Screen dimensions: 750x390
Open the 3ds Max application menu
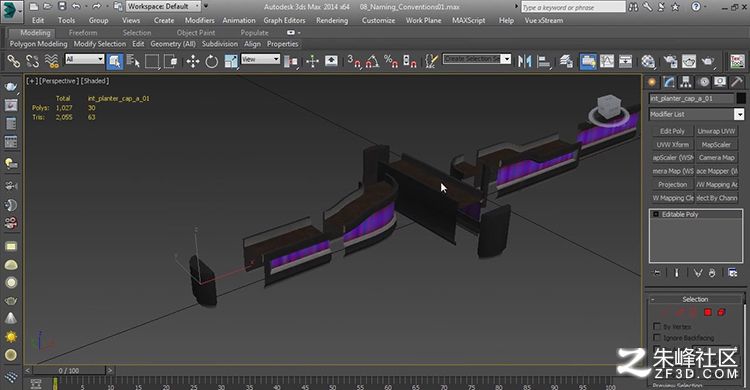(x=11, y=11)
